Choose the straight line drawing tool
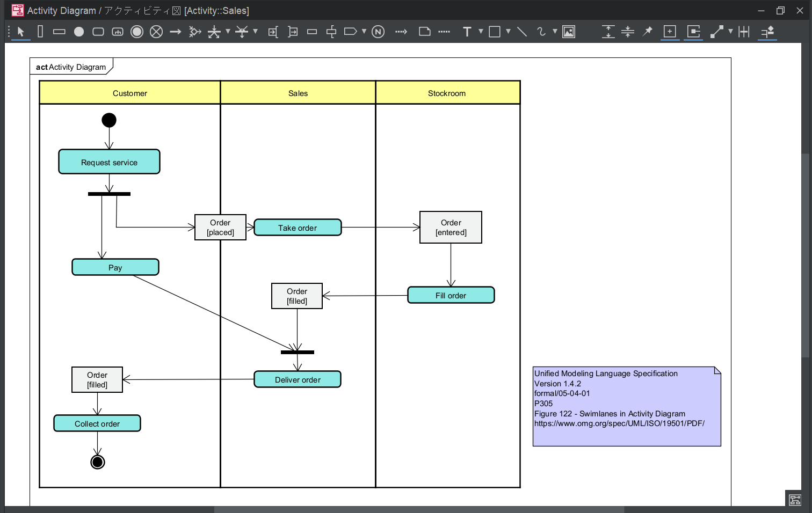The image size is (812, 513). coord(521,32)
